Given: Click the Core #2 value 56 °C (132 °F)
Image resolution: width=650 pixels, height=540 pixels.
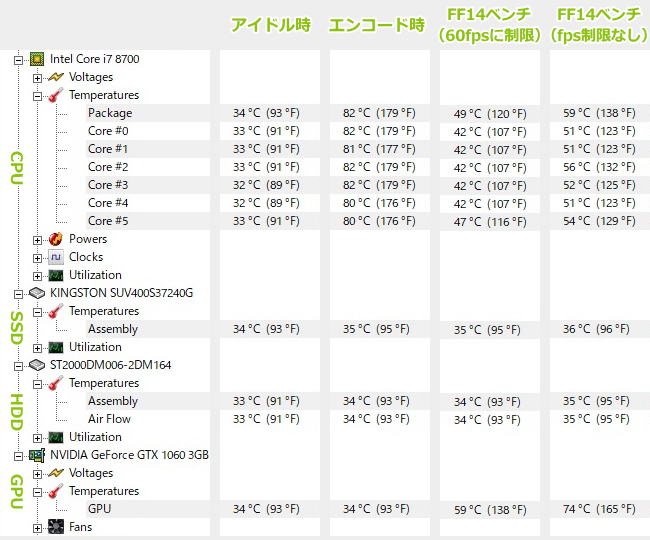Looking at the screenshot, I should point(599,167).
